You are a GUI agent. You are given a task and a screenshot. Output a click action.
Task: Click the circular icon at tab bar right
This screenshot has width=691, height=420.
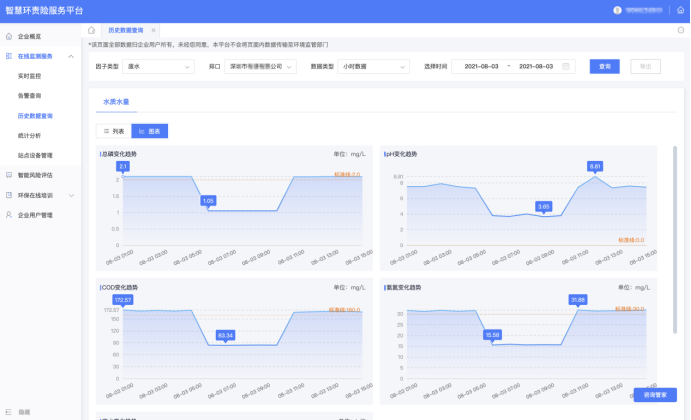click(681, 30)
